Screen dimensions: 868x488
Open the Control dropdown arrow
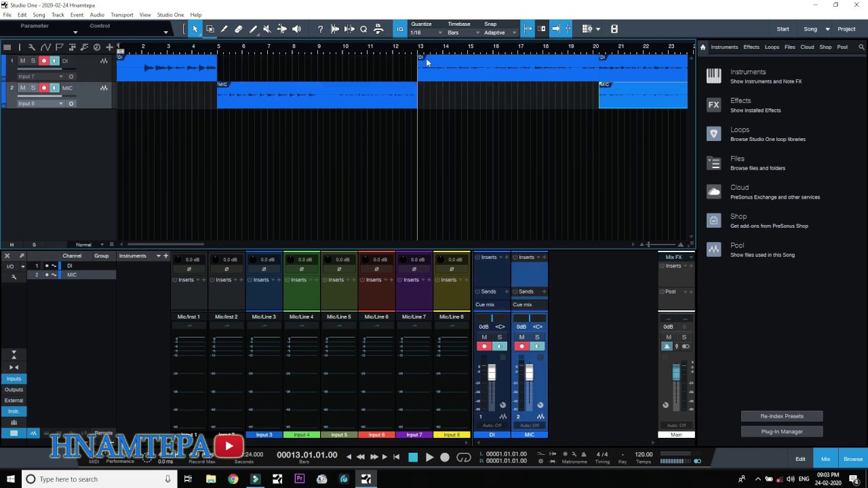point(165,32)
